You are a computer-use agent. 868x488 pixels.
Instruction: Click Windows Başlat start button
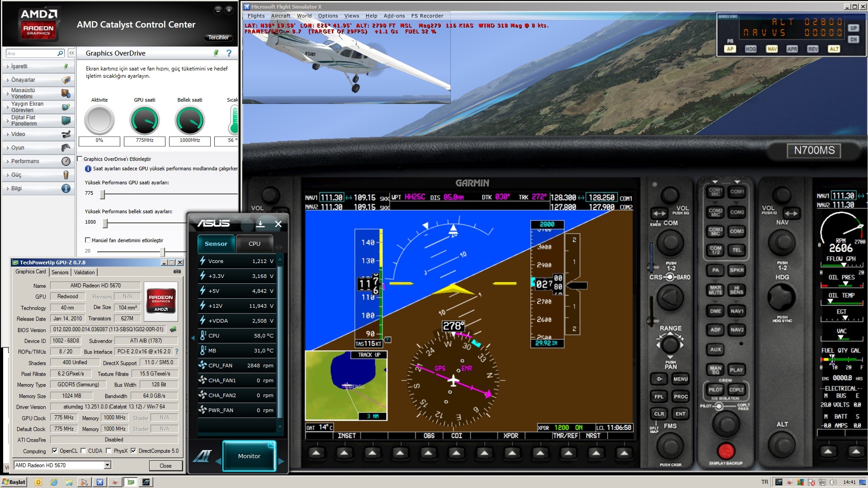click(x=14, y=482)
